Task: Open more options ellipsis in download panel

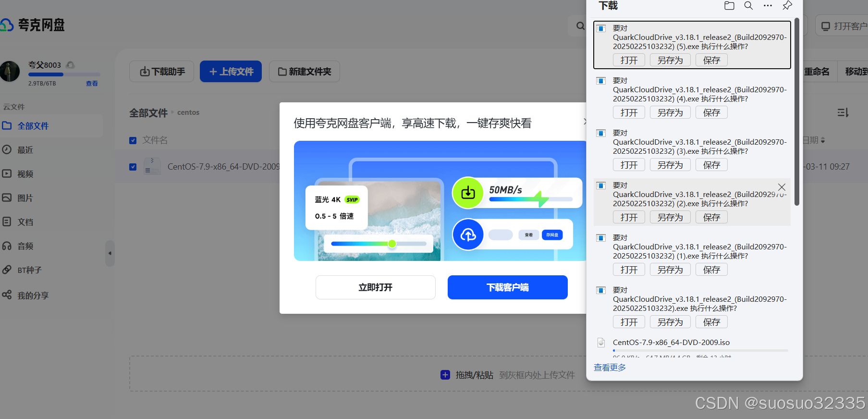Action: click(x=768, y=6)
